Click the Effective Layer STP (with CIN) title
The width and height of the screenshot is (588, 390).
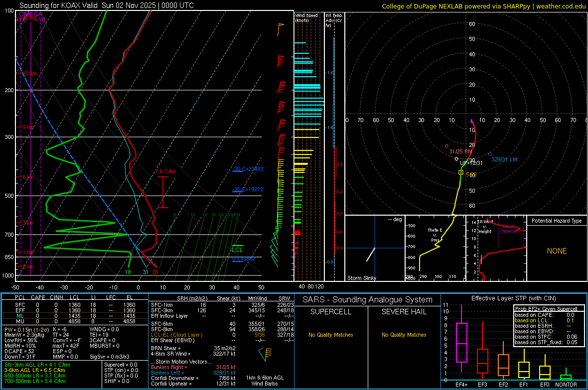513,298
